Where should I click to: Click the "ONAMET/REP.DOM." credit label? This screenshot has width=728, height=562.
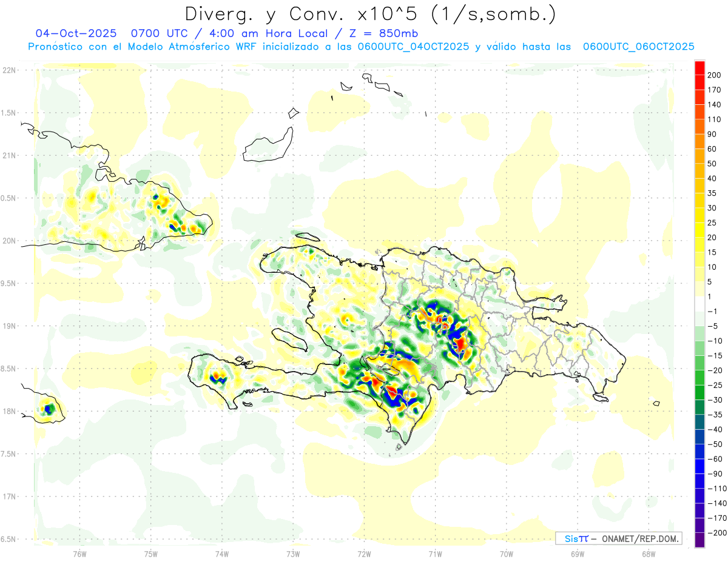pos(640,538)
